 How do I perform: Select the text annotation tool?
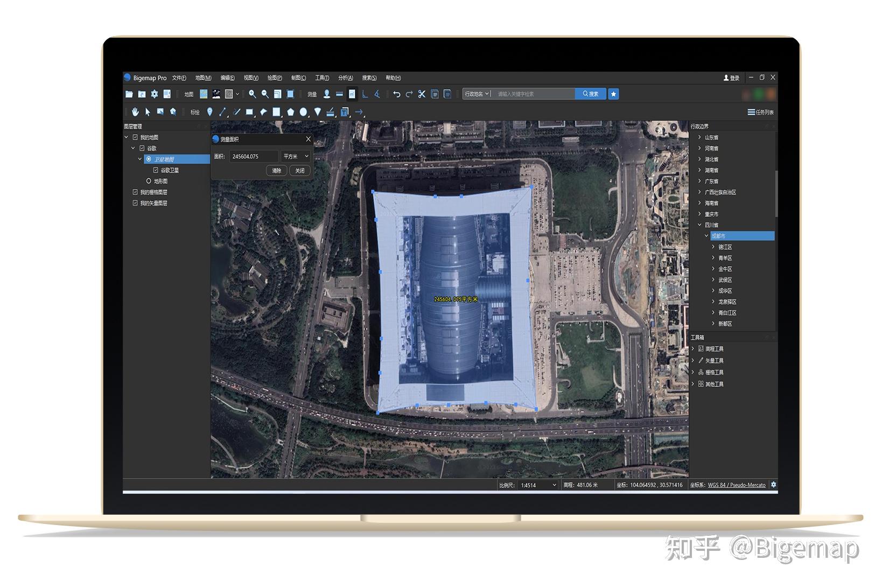pos(345,112)
